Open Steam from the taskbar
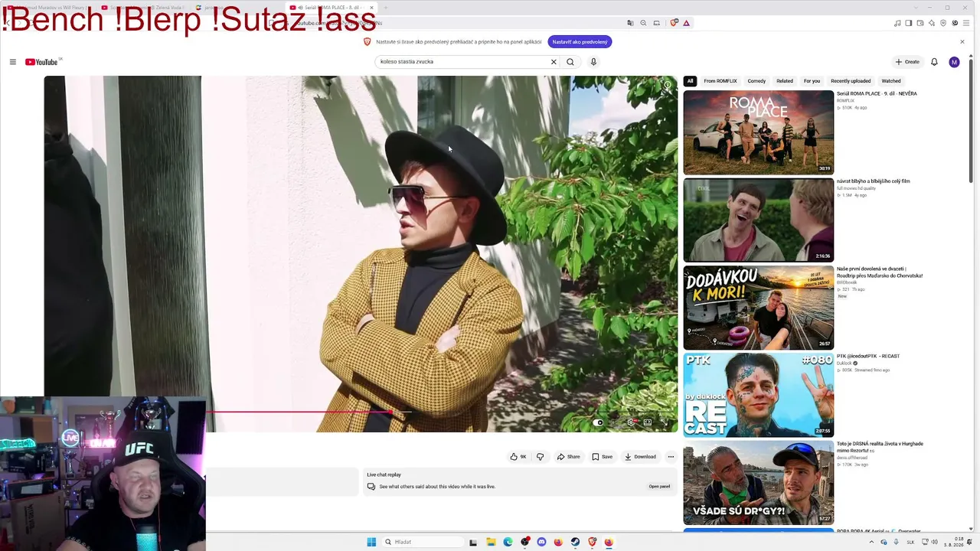980x551 pixels. point(575,542)
